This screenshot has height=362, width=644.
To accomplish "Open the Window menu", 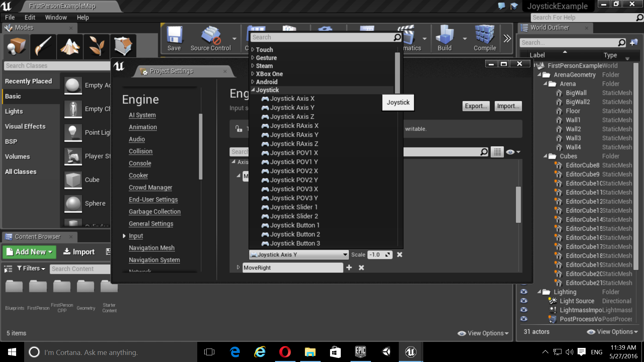I will (x=56, y=17).
